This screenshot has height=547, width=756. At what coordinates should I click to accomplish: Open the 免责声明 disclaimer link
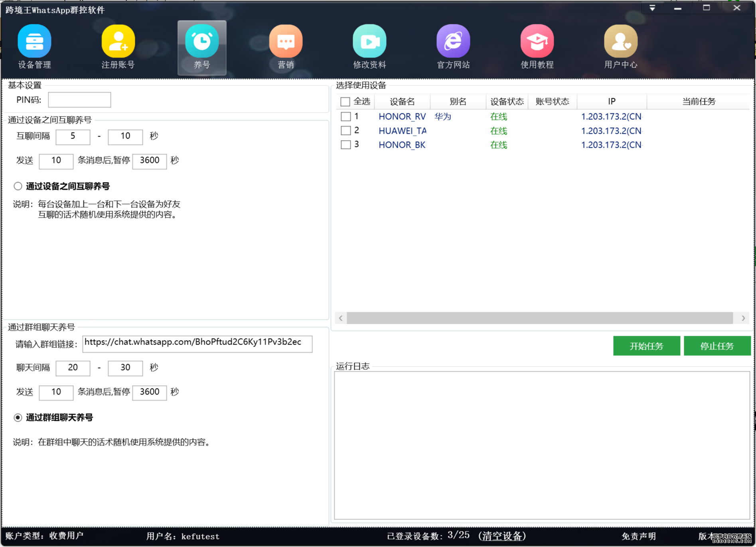coord(638,536)
